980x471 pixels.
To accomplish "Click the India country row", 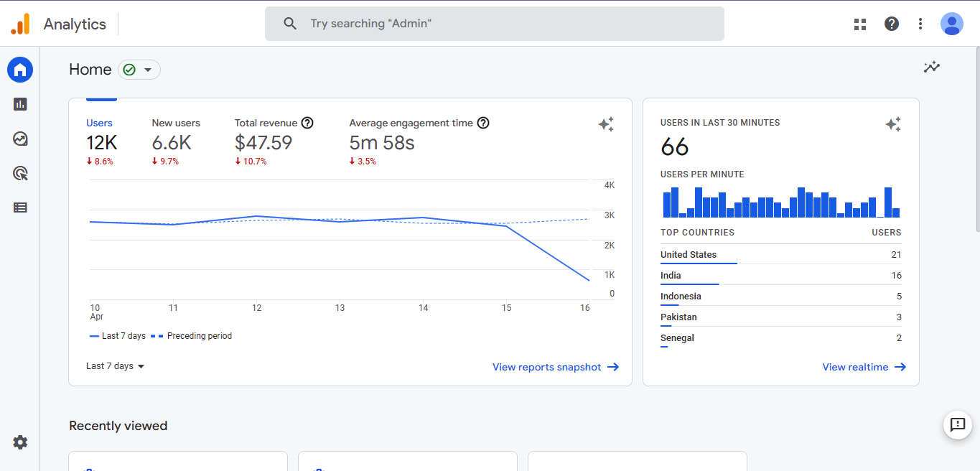I will tap(781, 276).
